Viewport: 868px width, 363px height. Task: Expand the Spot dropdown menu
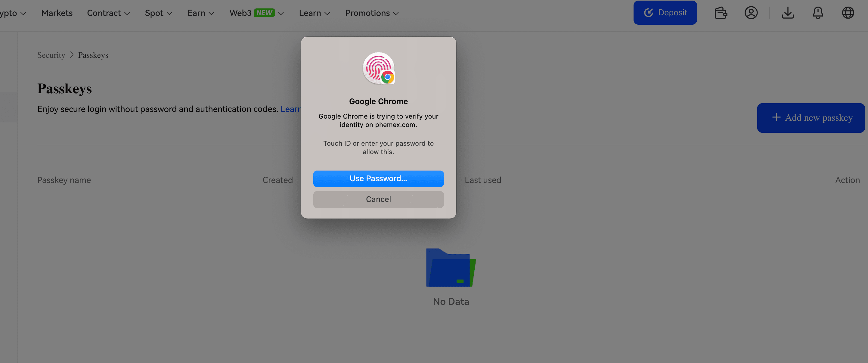(158, 13)
